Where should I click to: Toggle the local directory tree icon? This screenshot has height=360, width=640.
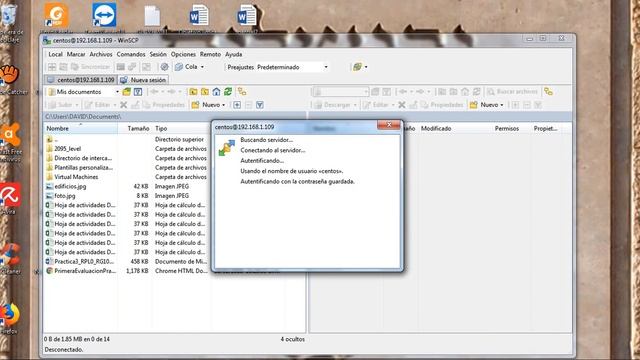tap(242, 92)
